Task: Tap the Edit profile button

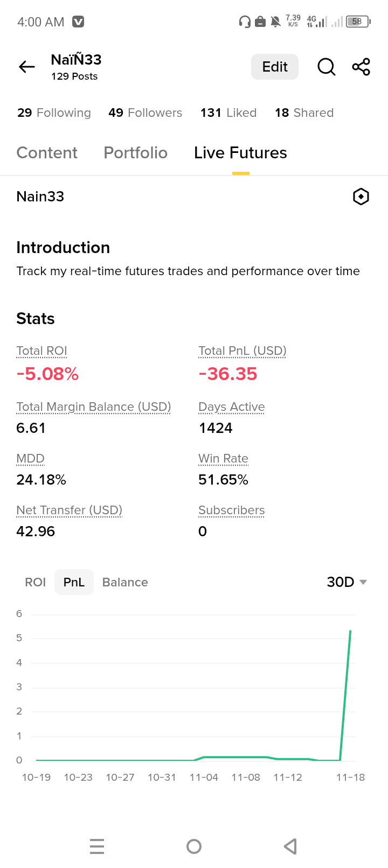Action: [275, 67]
